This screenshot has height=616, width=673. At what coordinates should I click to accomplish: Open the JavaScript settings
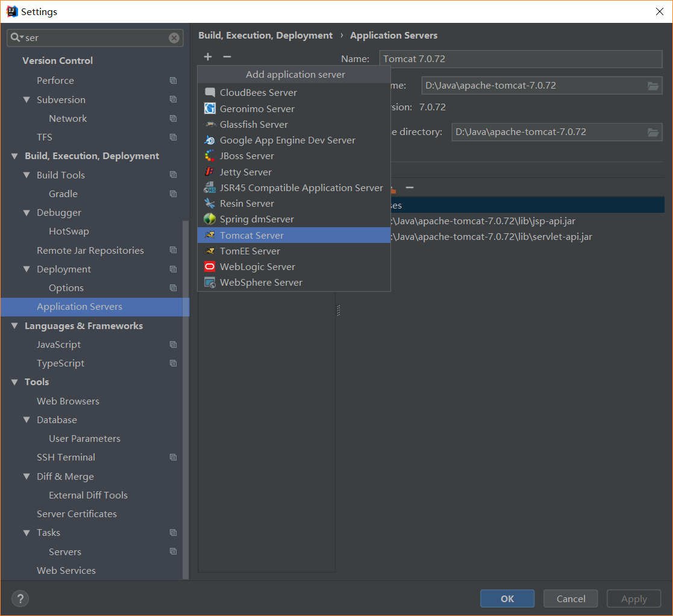pyautogui.click(x=59, y=345)
